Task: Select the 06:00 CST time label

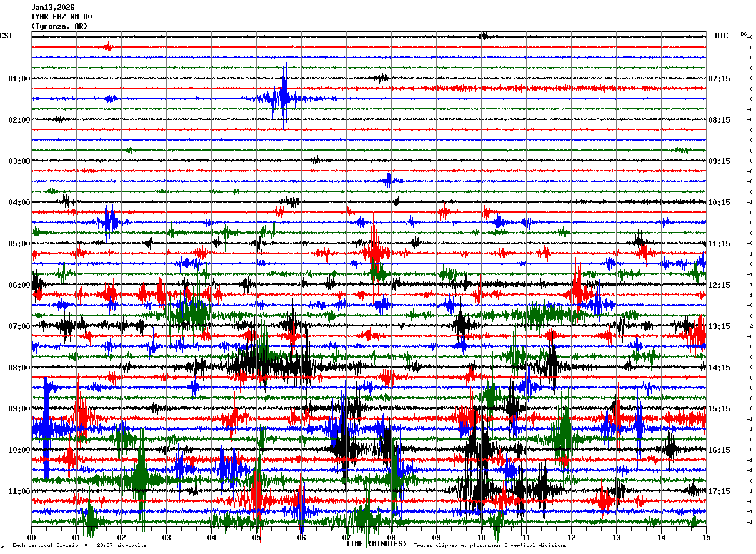Action: tap(19, 285)
